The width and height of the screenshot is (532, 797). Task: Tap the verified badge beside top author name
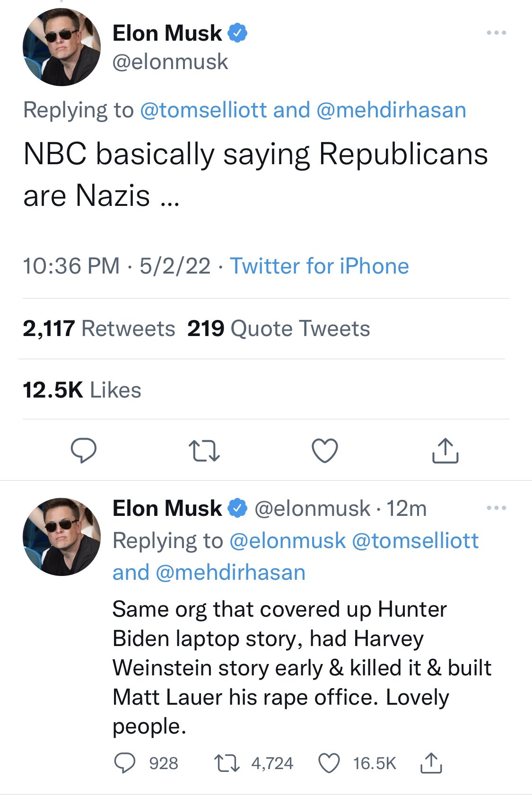[237, 33]
